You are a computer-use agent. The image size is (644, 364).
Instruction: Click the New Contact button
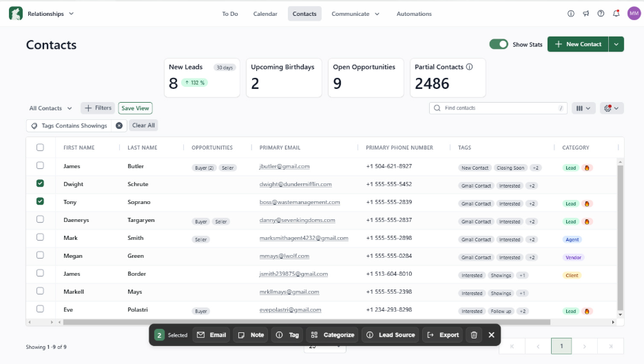578,44
